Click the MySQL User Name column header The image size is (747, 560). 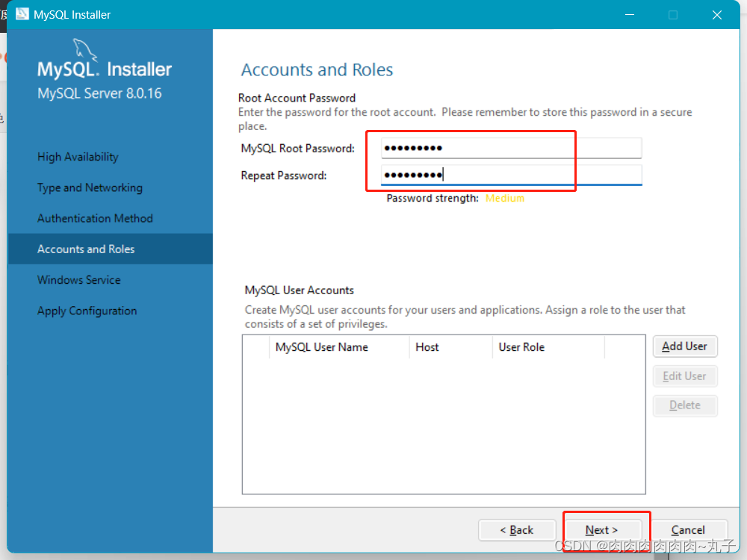(x=323, y=347)
